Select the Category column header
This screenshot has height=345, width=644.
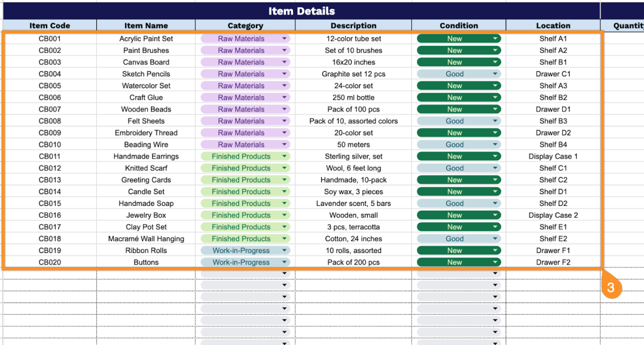tap(245, 26)
